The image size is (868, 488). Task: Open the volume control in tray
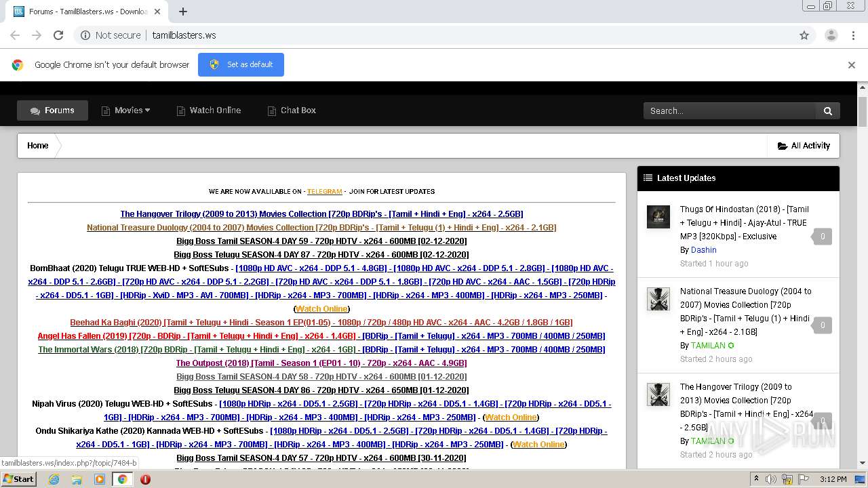771,479
